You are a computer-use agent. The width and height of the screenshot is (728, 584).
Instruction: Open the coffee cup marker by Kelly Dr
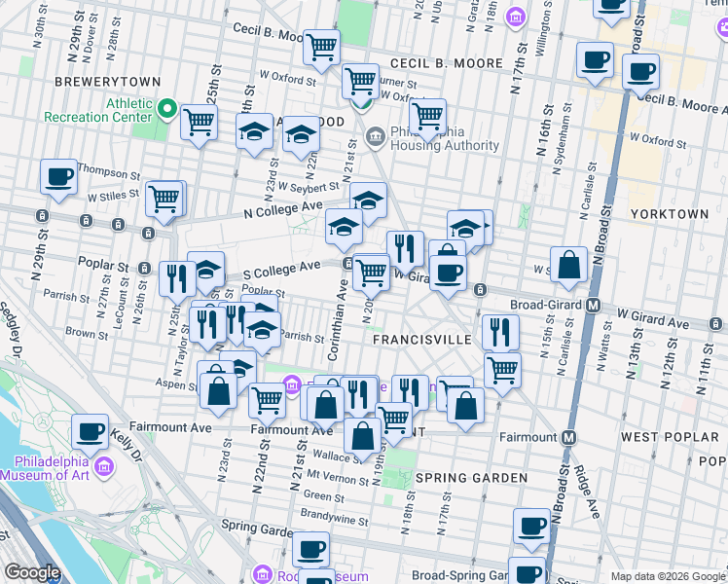coord(91,433)
